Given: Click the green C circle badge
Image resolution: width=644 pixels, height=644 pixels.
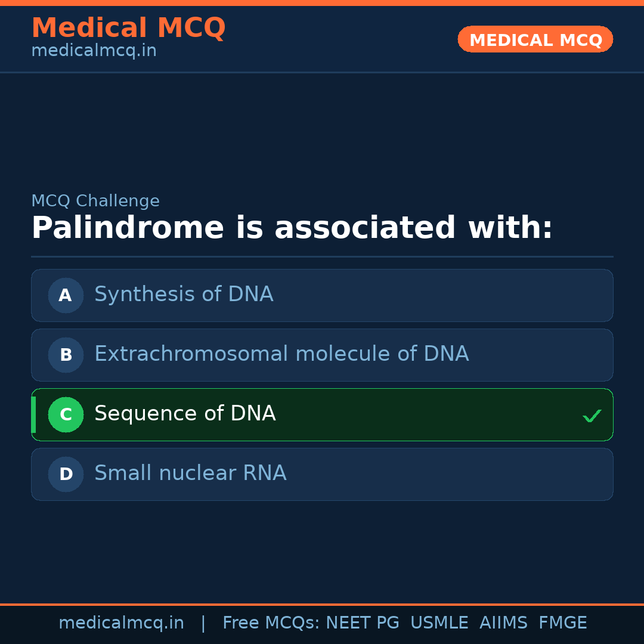Looking at the screenshot, I should pyautogui.click(x=66, y=414).
